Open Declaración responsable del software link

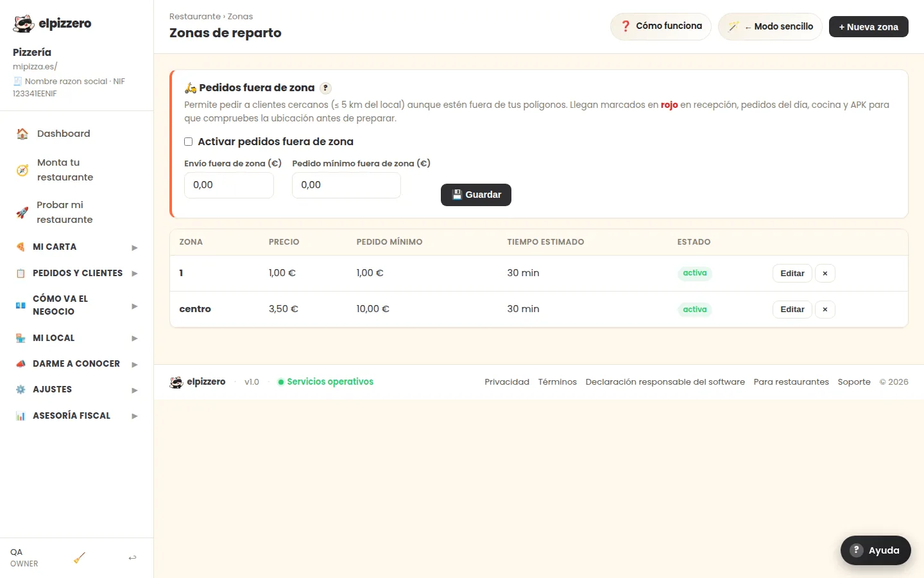click(665, 382)
